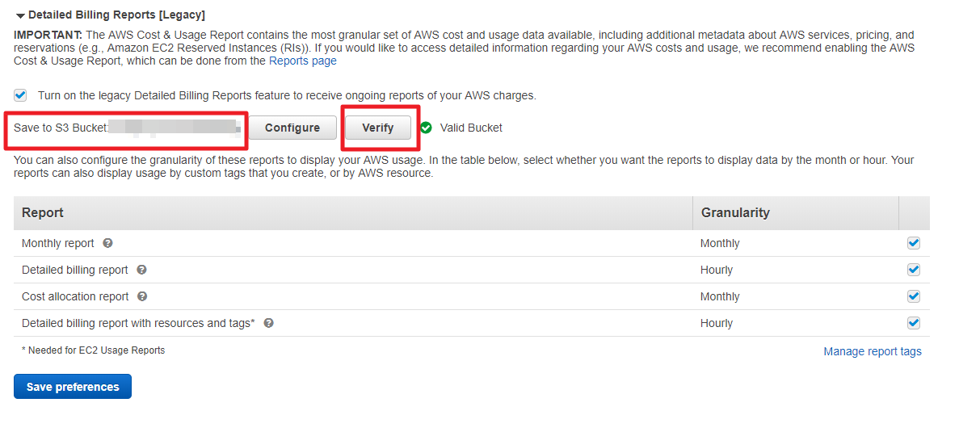Collapse the Detailed Billing Reports [Legacy] section
The width and height of the screenshot is (980, 432).
point(20,15)
